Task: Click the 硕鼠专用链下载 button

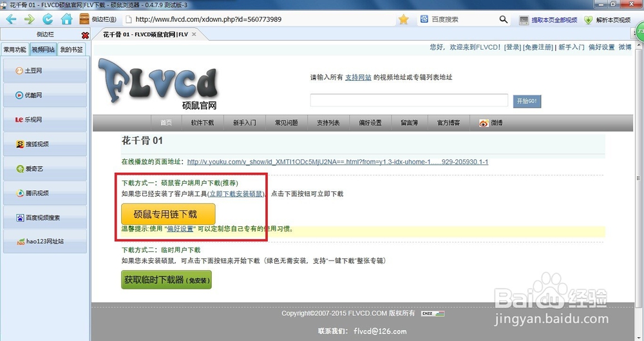Action: [x=168, y=214]
